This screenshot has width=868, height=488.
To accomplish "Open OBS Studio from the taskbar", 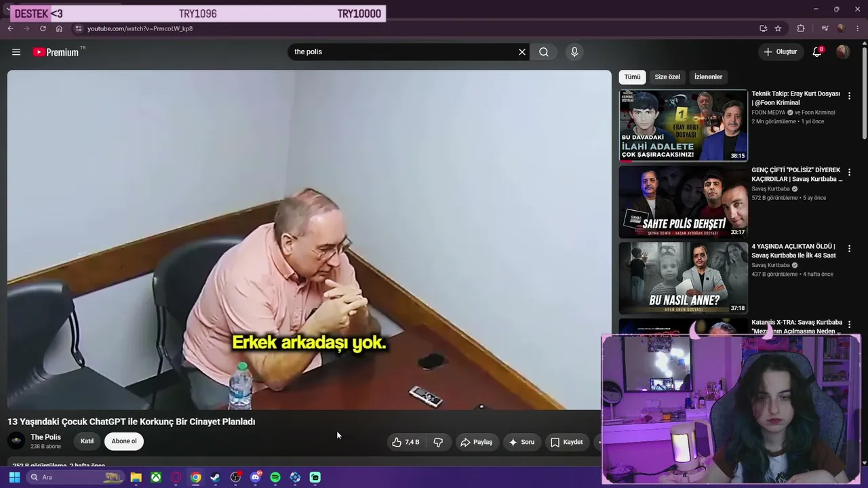I will tap(235, 477).
